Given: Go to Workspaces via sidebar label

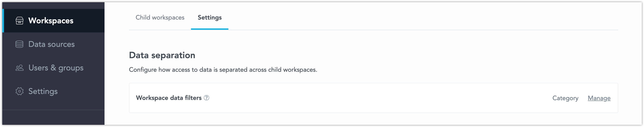Looking at the screenshot, I should click(x=51, y=21).
